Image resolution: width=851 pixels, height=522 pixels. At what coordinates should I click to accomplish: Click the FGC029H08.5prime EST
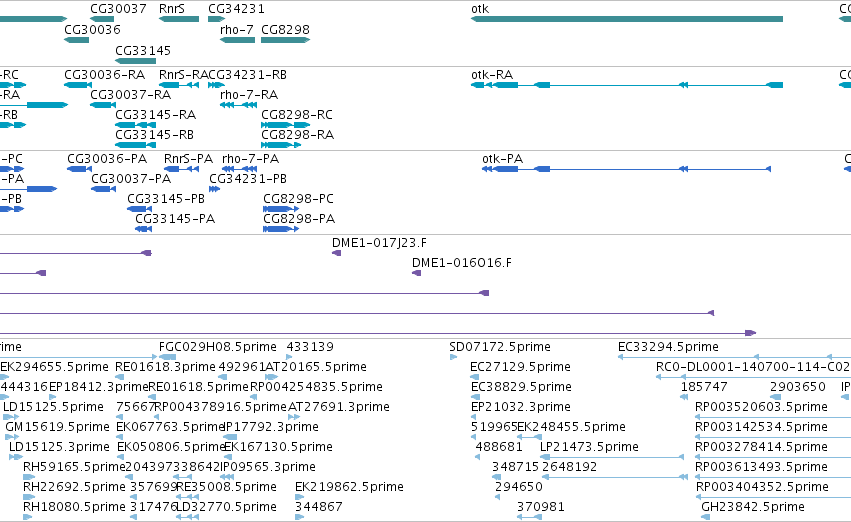167,357
